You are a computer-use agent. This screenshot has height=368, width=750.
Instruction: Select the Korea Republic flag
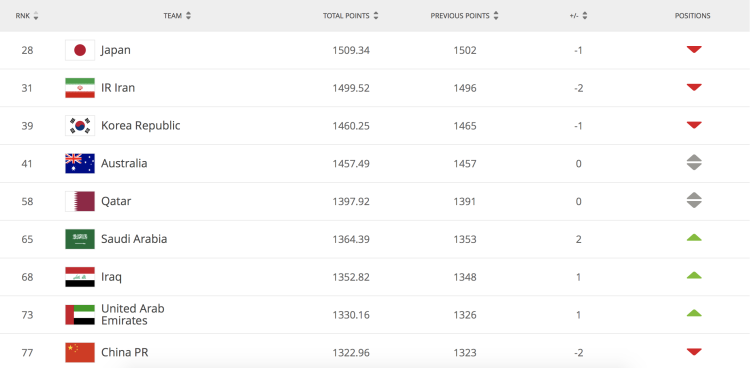[x=80, y=126]
